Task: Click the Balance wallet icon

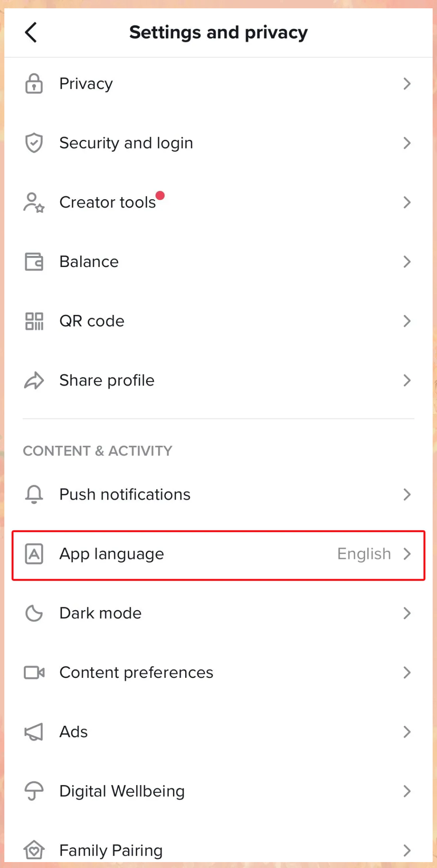Action: (x=34, y=261)
